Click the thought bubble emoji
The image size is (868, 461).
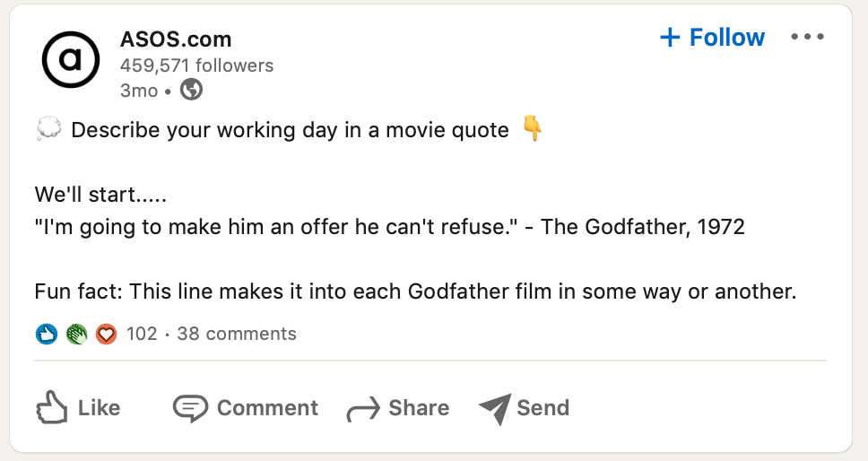coord(48,128)
